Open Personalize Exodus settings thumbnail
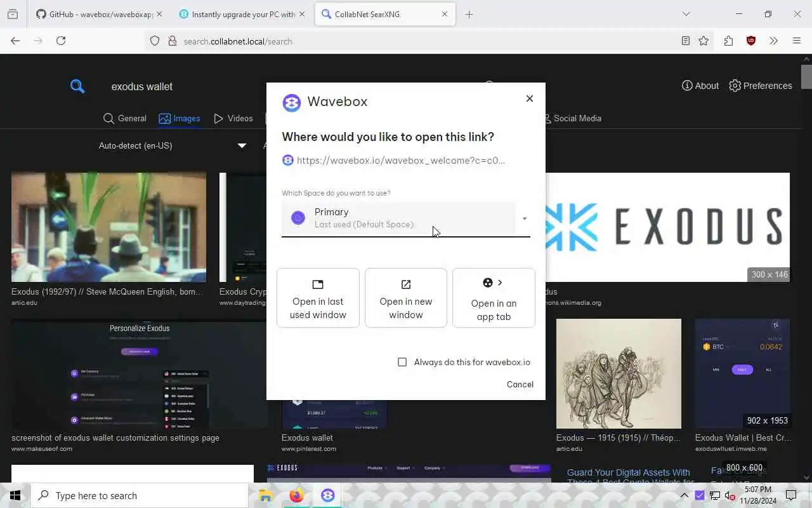The image size is (812, 508). tap(139, 373)
